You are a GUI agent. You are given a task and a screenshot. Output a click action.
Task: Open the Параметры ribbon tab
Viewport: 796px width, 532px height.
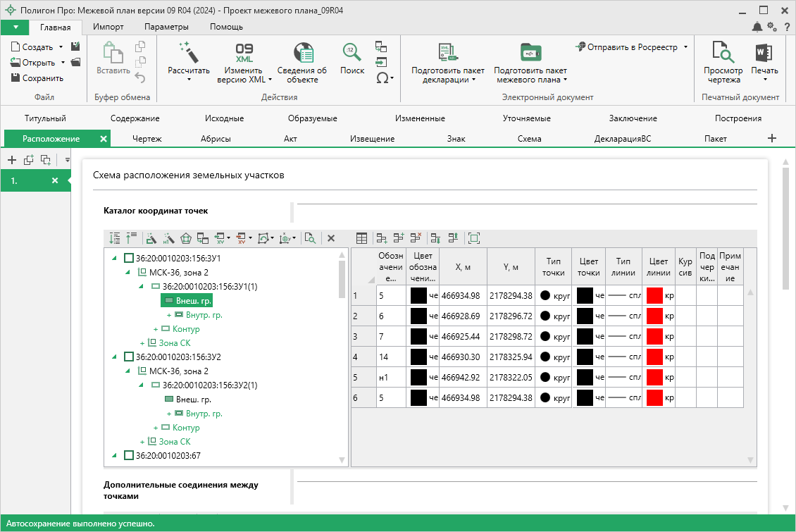coord(166,27)
